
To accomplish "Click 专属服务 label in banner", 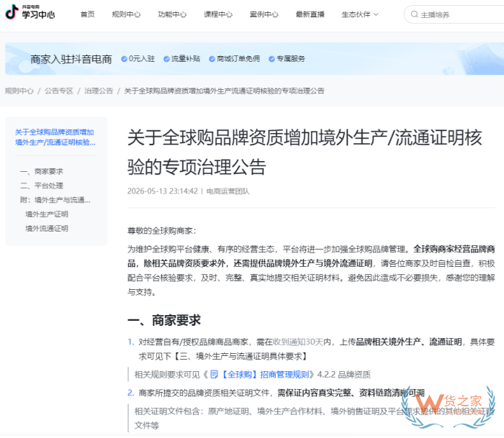I will (291, 59).
